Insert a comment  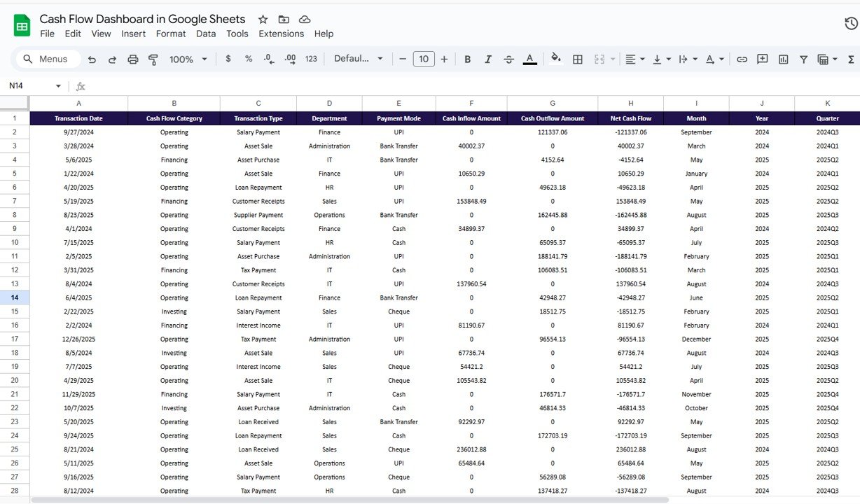pos(762,59)
